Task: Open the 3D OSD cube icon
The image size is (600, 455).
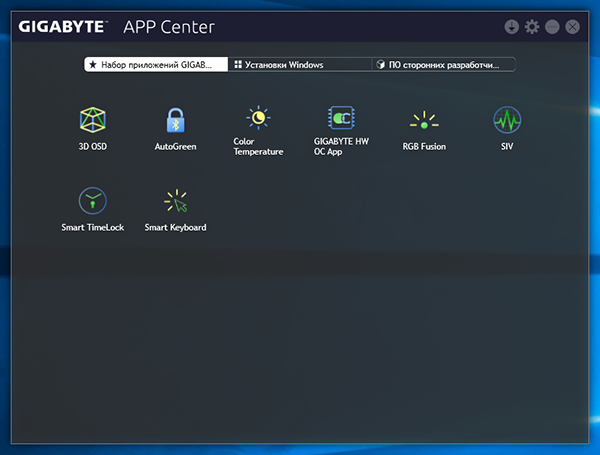Action: [92, 121]
